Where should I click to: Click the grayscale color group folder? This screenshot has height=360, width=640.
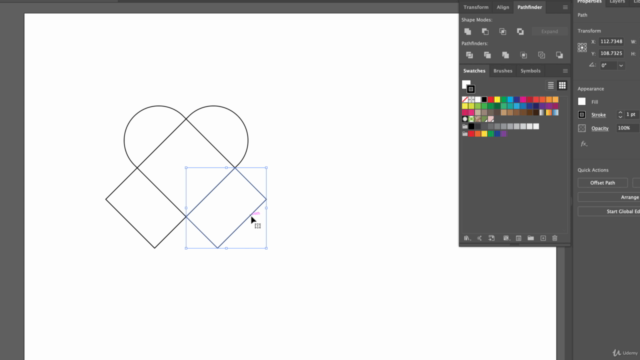[x=465, y=127]
